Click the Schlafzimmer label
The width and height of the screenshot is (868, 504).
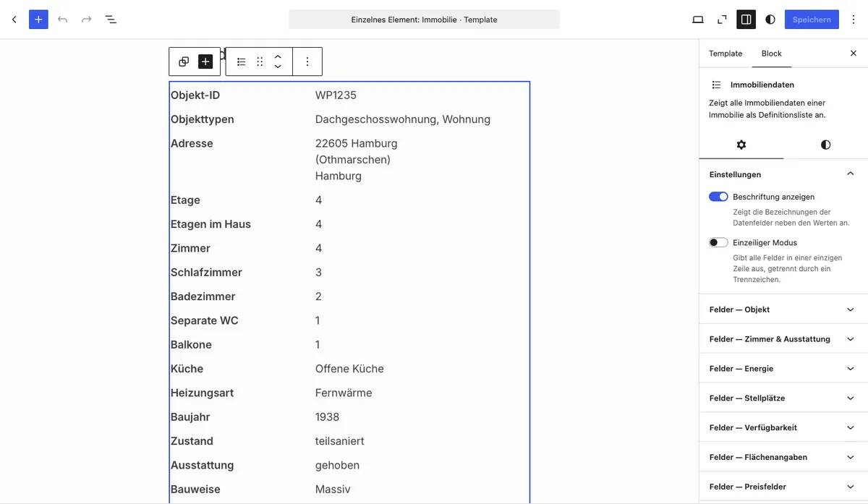(x=206, y=273)
